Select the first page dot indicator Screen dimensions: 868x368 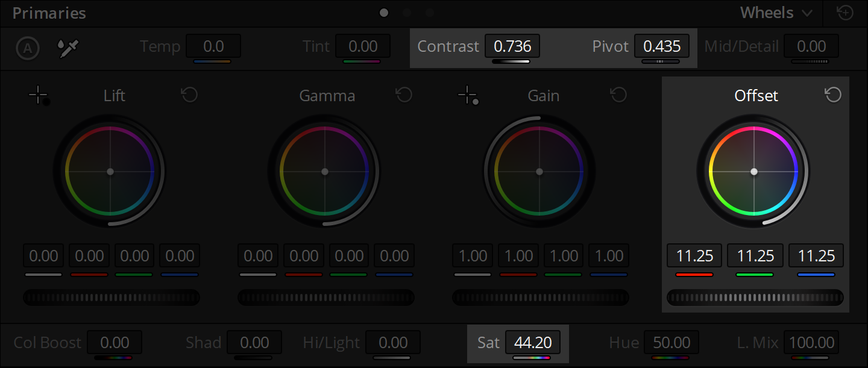point(384,12)
